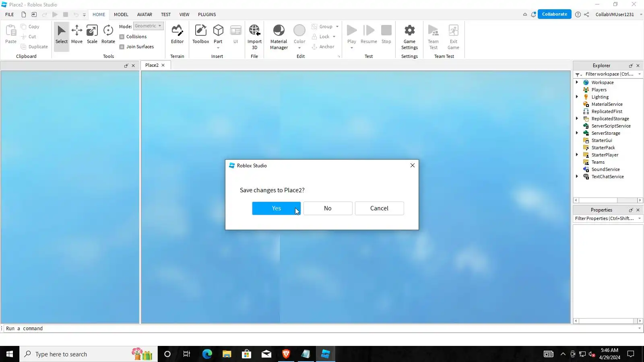Start the Play test button
Screen dimensions: 644x362
[352, 34]
